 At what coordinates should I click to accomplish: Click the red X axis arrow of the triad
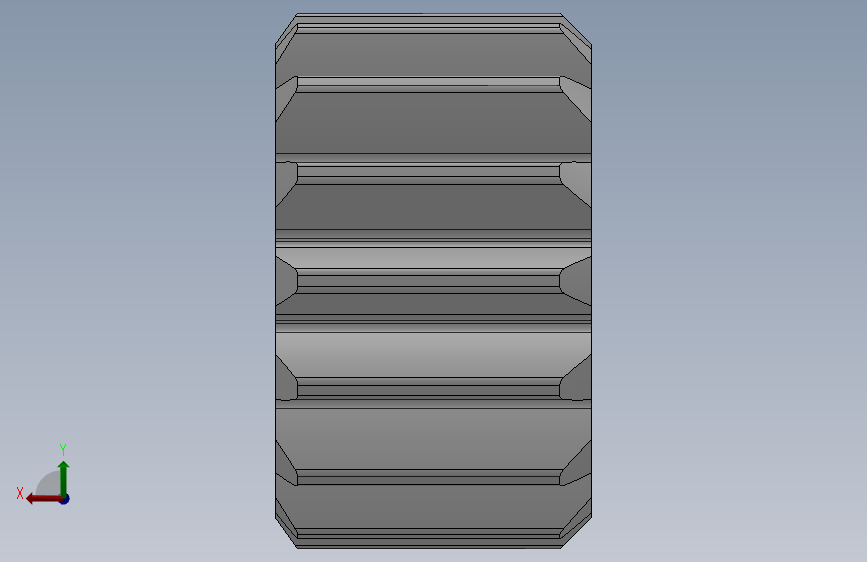click(x=44, y=499)
